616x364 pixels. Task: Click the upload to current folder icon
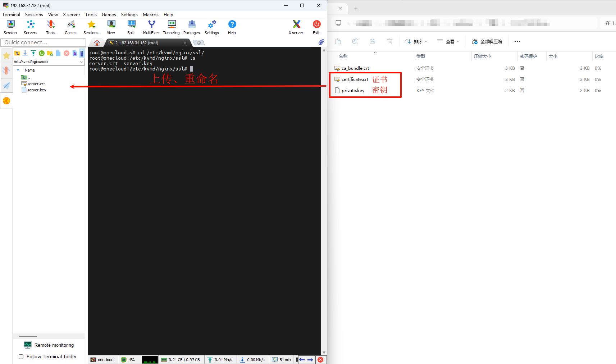33,53
